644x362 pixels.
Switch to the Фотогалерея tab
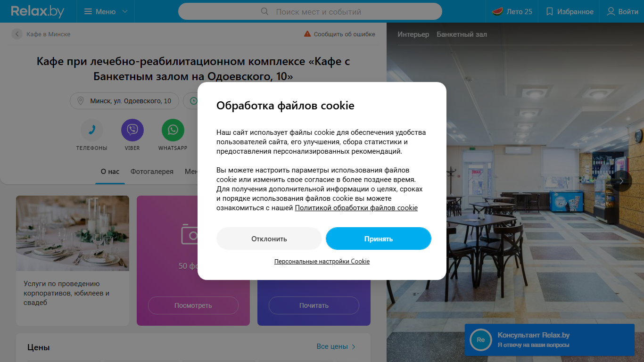point(152,172)
